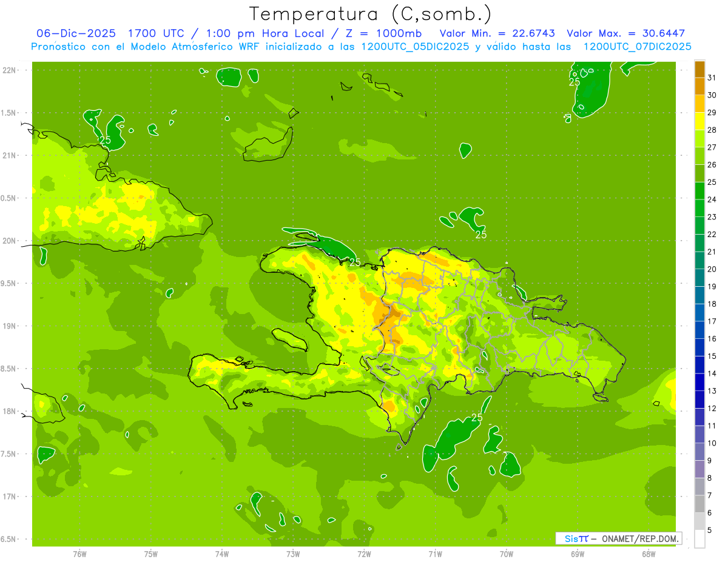Pick the blue legend swatch between 15 and 16
The height and width of the screenshot is (562, 728).
point(699,347)
